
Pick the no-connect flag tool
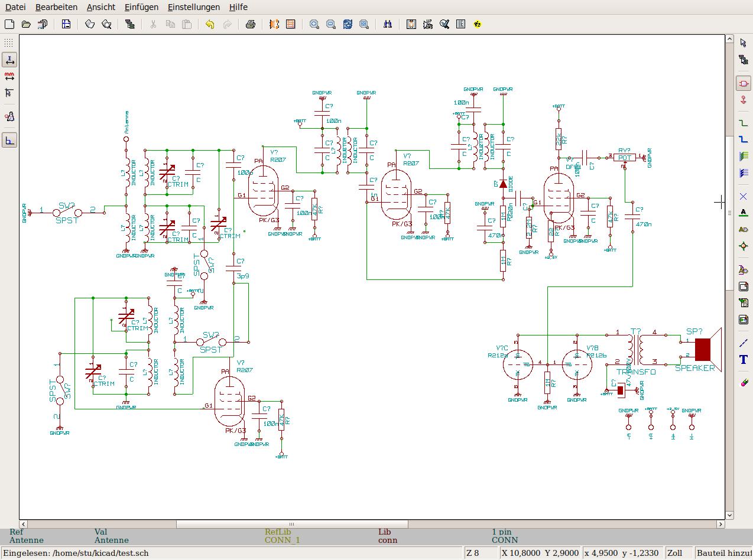click(744, 196)
